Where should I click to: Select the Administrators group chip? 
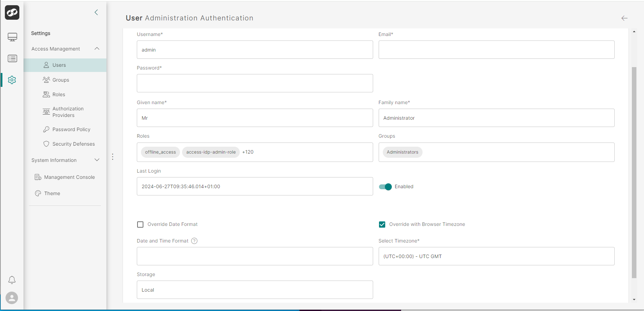[402, 152]
